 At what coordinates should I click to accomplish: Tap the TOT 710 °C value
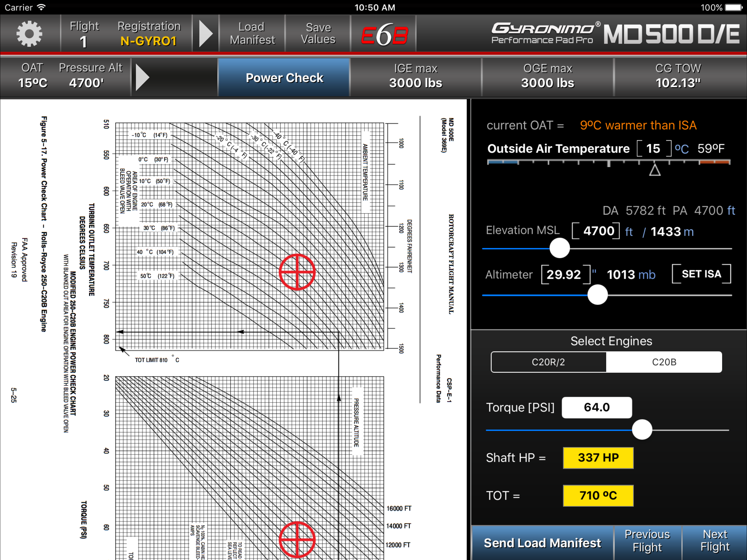pyautogui.click(x=598, y=495)
